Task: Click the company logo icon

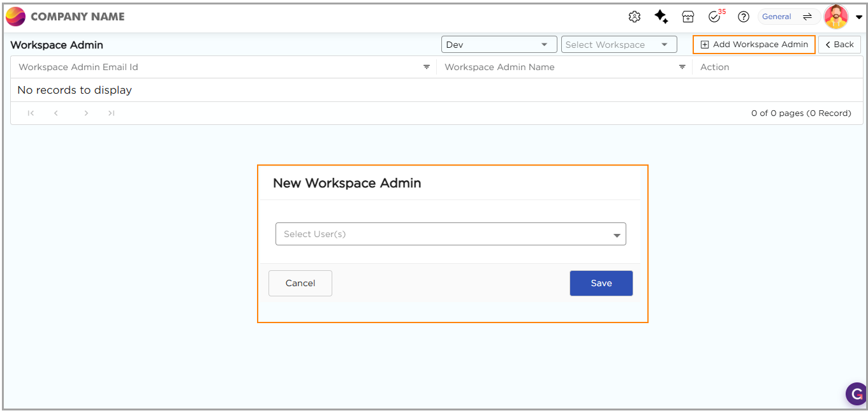Action: 15,17
